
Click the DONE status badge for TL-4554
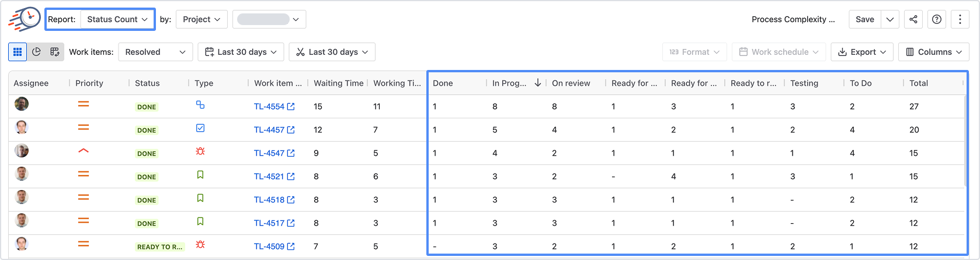147,107
